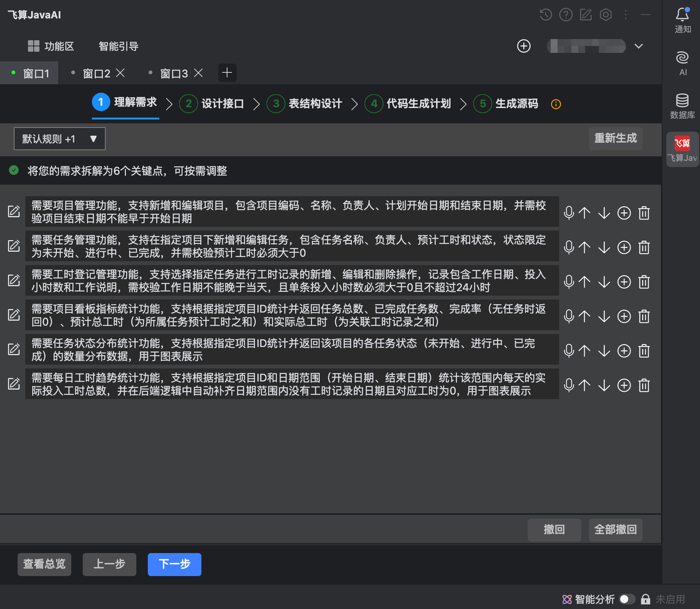This screenshot has width=700, height=609.
Task: Open the AI panel in right sidebar
Action: [682, 63]
